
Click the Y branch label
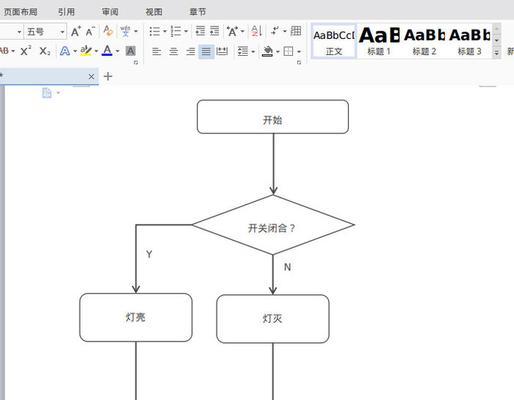(149, 254)
